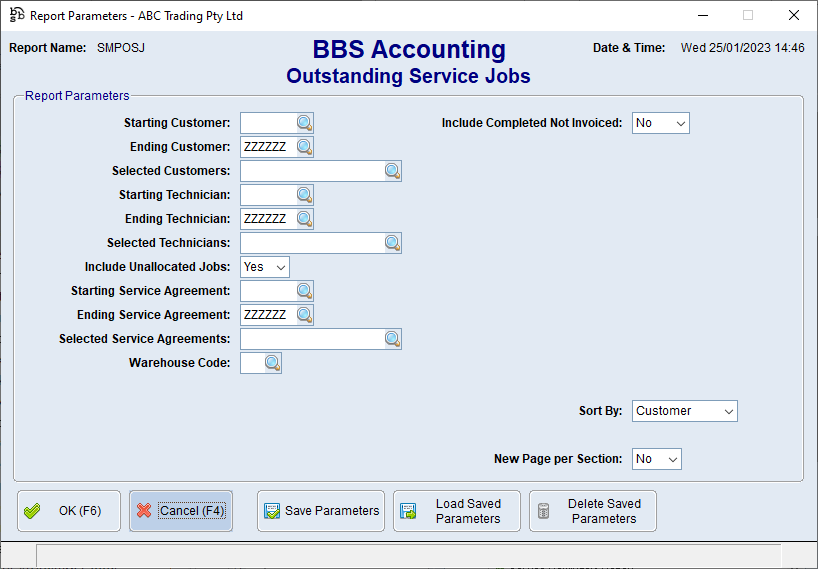The image size is (818, 569).
Task: Click into Selected Service Agreements field
Action: coord(312,339)
